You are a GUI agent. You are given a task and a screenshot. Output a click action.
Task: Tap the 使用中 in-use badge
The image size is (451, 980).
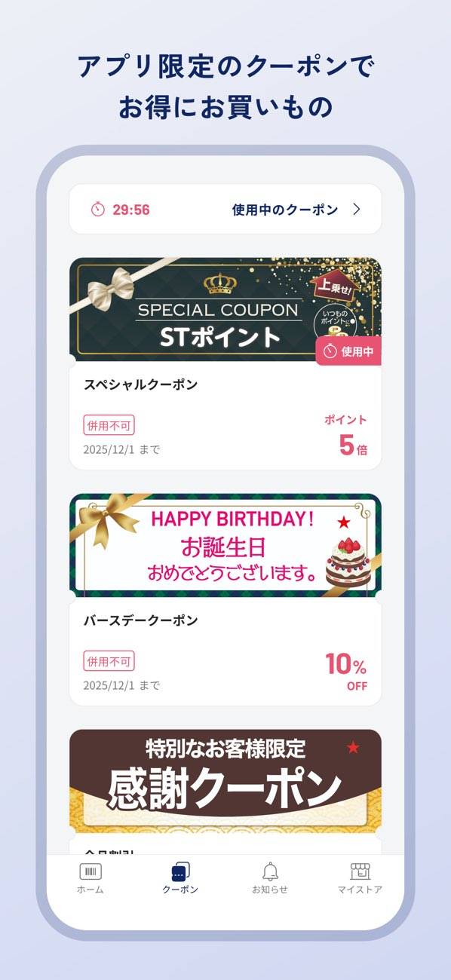[x=348, y=351]
